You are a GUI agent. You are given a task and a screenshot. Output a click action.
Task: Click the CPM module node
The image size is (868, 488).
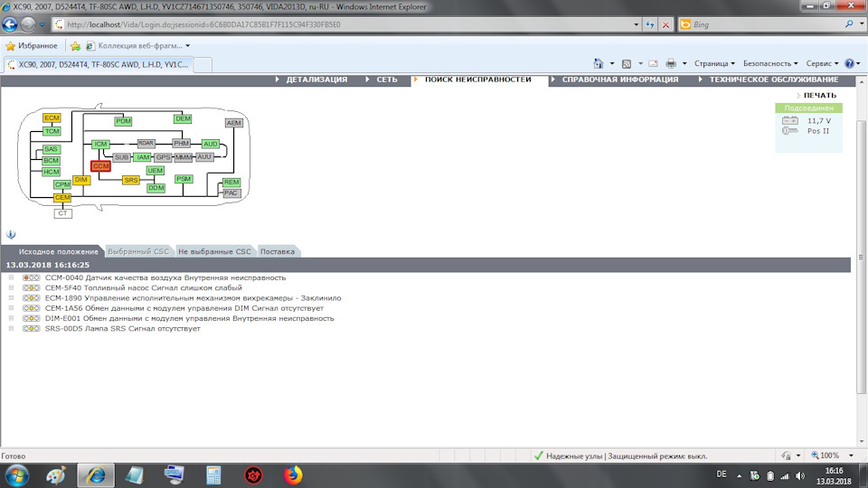pos(62,184)
